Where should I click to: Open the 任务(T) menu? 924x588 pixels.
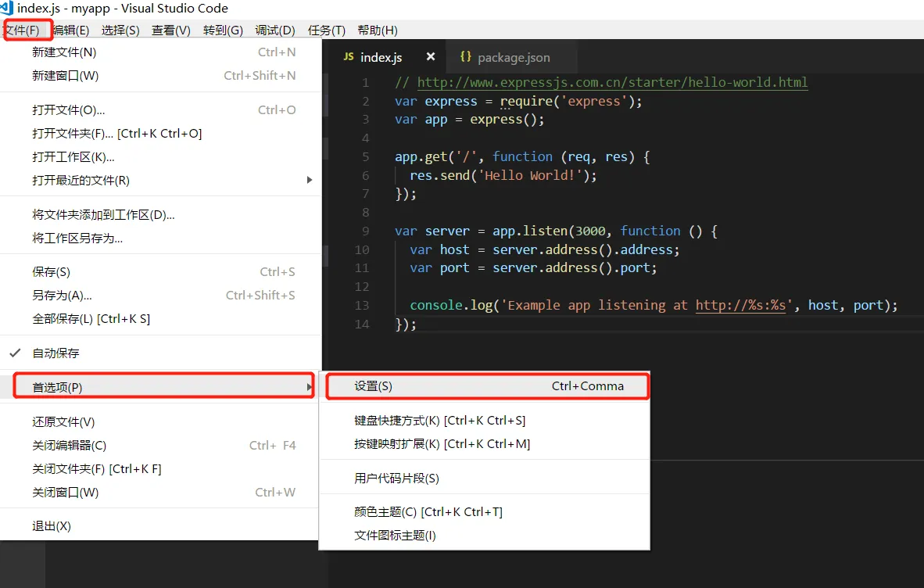[x=327, y=30]
